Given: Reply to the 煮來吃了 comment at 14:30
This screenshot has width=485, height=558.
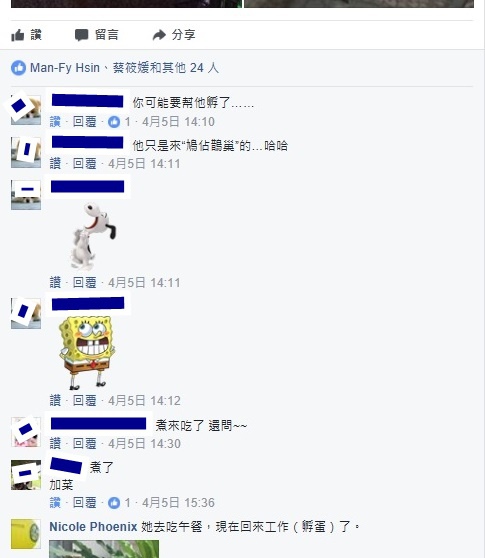Looking at the screenshot, I should click(x=85, y=444).
